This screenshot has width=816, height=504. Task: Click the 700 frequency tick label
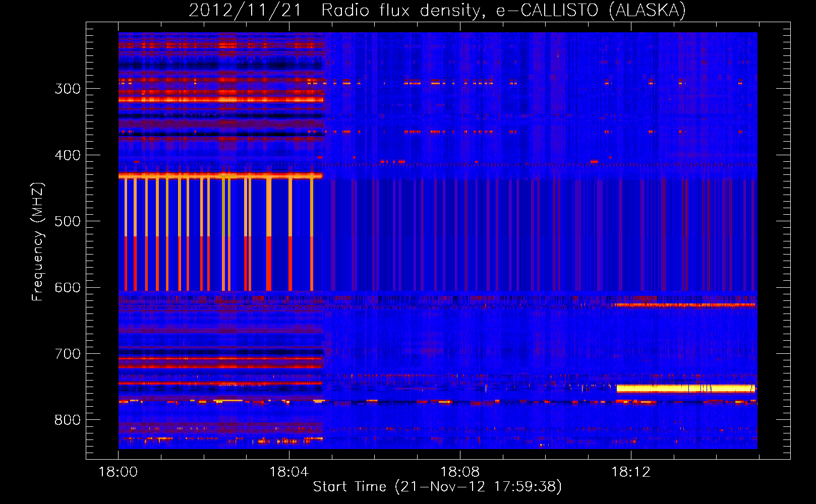pos(68,354)
